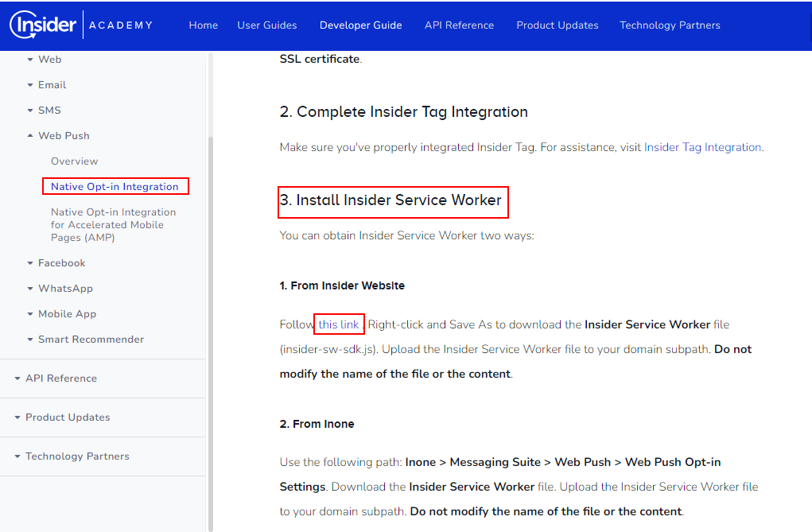812x532 pixels.
Task: Expand the WhatsApp sidebar section
Action: (x=65, y=289)
